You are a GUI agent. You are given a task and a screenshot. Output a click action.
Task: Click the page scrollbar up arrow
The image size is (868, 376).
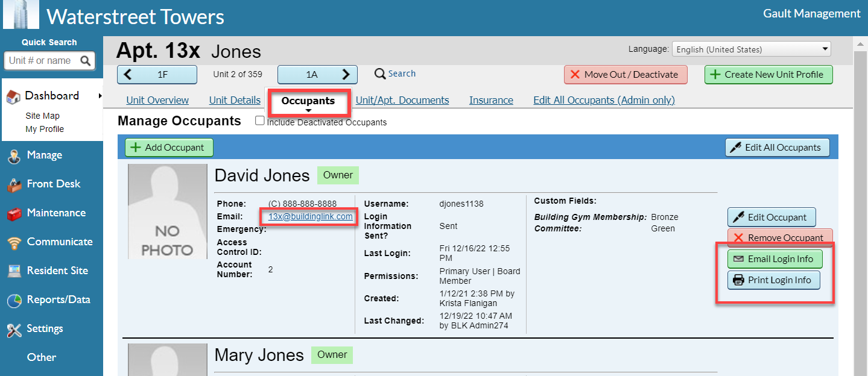click(861, 45)
